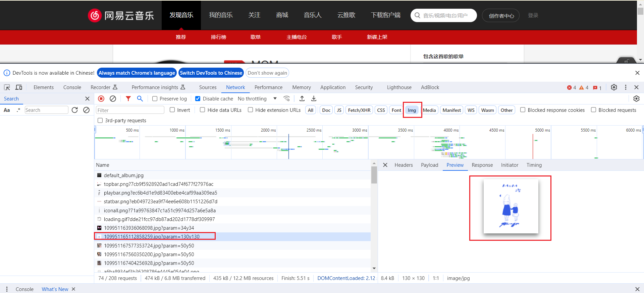Check Hide data URLs
The width and height of the screenshot is (644, 293).
(x=202, y=110)
